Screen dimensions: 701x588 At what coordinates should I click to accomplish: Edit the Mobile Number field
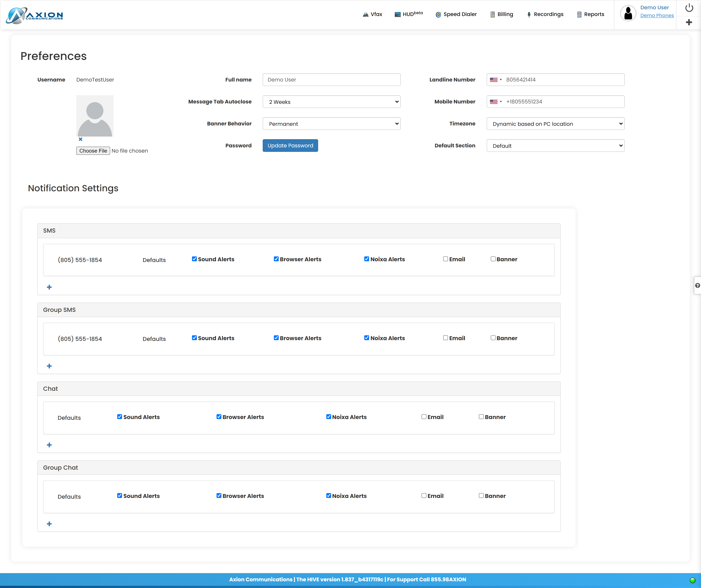pyautogui.click(x=556, y=102)
